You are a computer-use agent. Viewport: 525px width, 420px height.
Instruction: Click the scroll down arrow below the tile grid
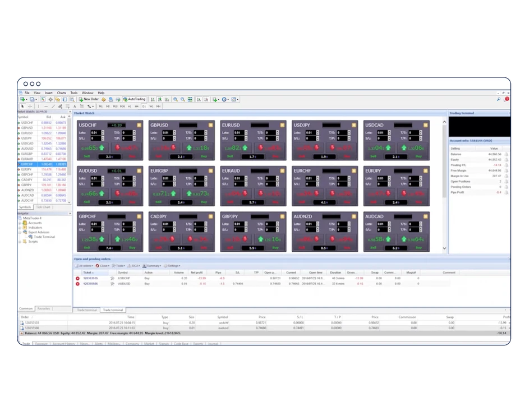coord(444,248)
